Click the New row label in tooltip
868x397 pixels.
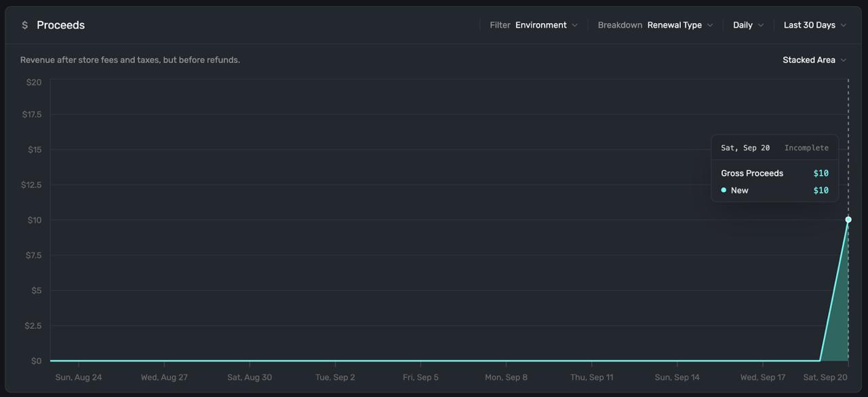click(740, 191)
